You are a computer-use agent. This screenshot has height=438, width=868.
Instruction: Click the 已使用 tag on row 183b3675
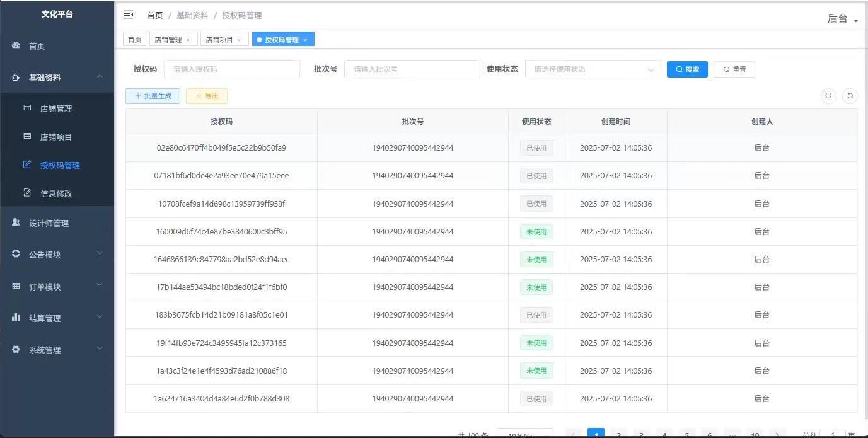tap(536, 314)
